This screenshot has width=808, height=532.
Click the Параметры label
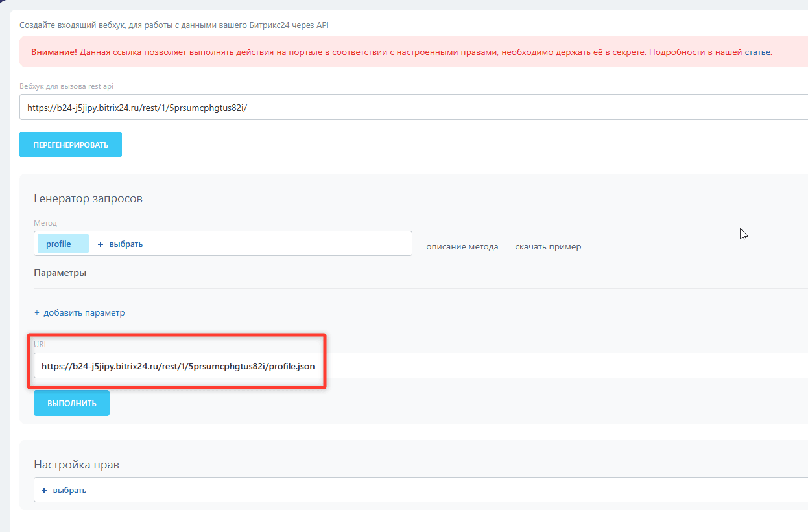(60, 273)
